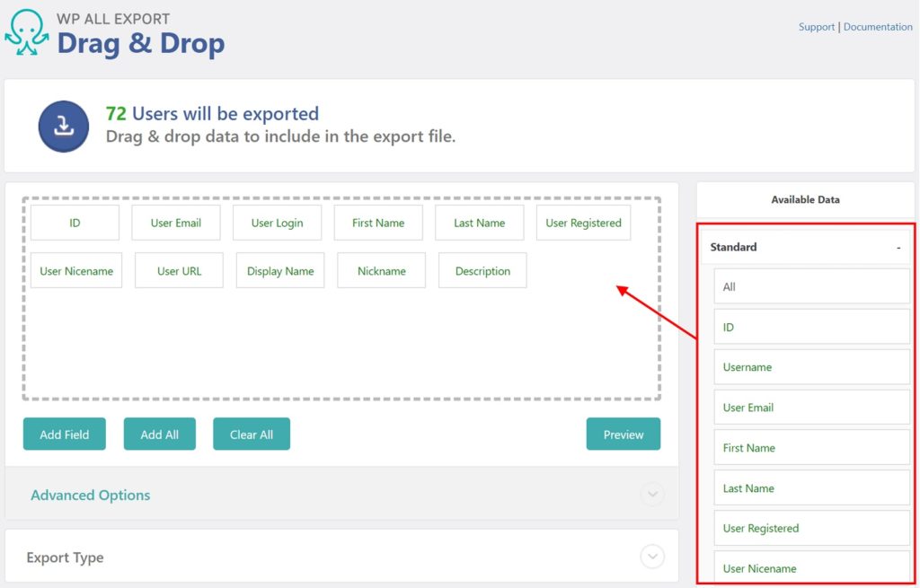Select the User Email field pill
Viewport: 920px width, 588px height.
[176, 222]
